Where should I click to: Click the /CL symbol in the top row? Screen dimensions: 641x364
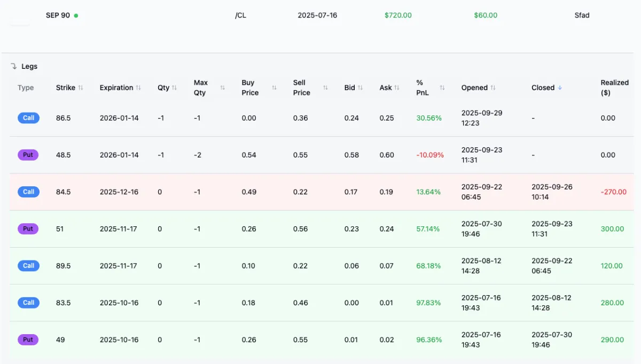(x=240, y=15)
